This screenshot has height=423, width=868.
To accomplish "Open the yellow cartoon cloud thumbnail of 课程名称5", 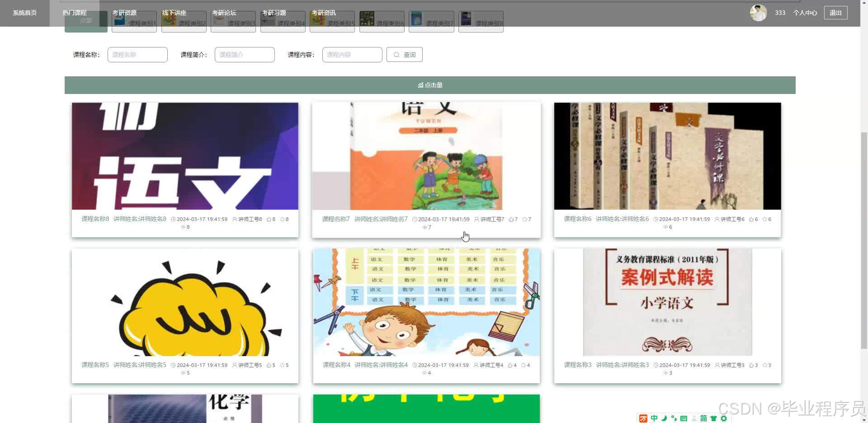I will click(x=185, y=302).
